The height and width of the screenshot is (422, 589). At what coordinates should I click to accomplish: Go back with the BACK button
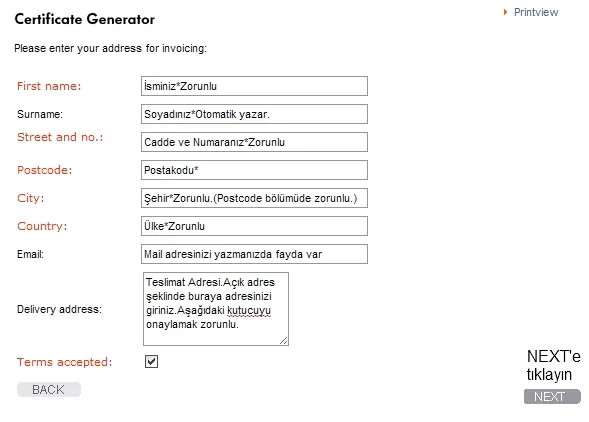pos(49,390)
